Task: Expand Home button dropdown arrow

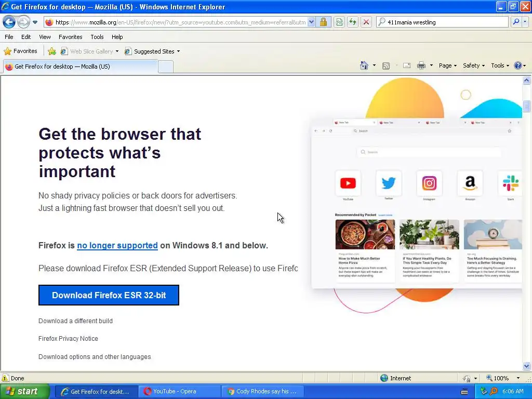Action: [x=374, y=65]
